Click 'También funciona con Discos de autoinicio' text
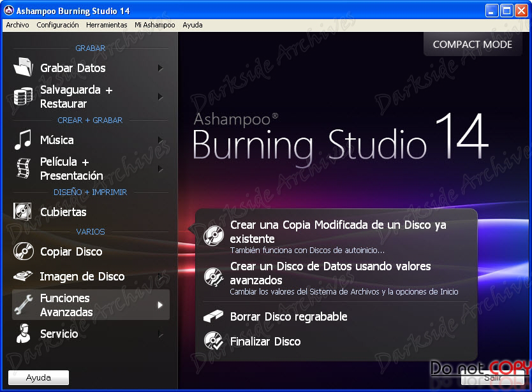 coord(307,250)
